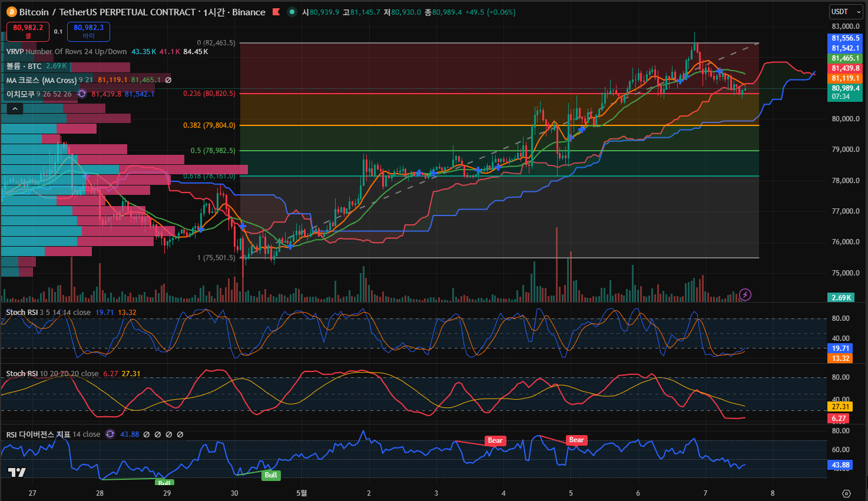Click the blue 43.88 RSI axis tag
The height and width of the screenshot is (501, 868).
pyautogui.click(x=840, y=465)
